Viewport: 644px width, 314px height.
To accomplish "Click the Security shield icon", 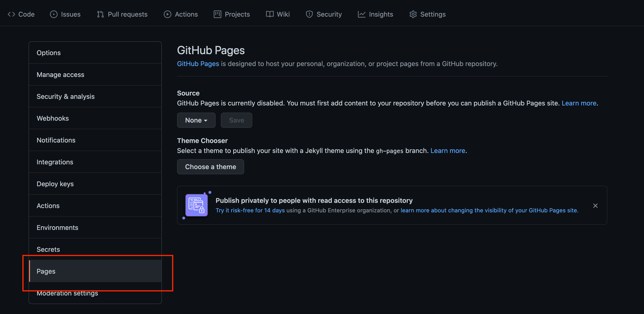I will [309, 14].
